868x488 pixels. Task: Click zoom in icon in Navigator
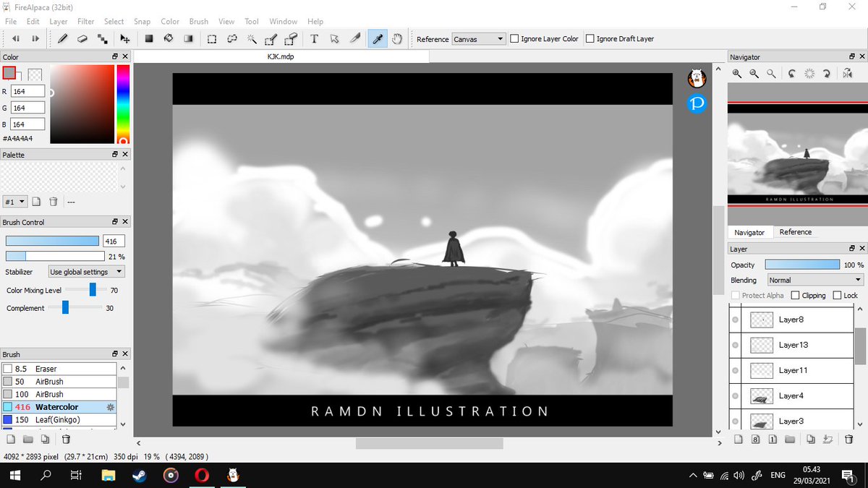[737, 74]
